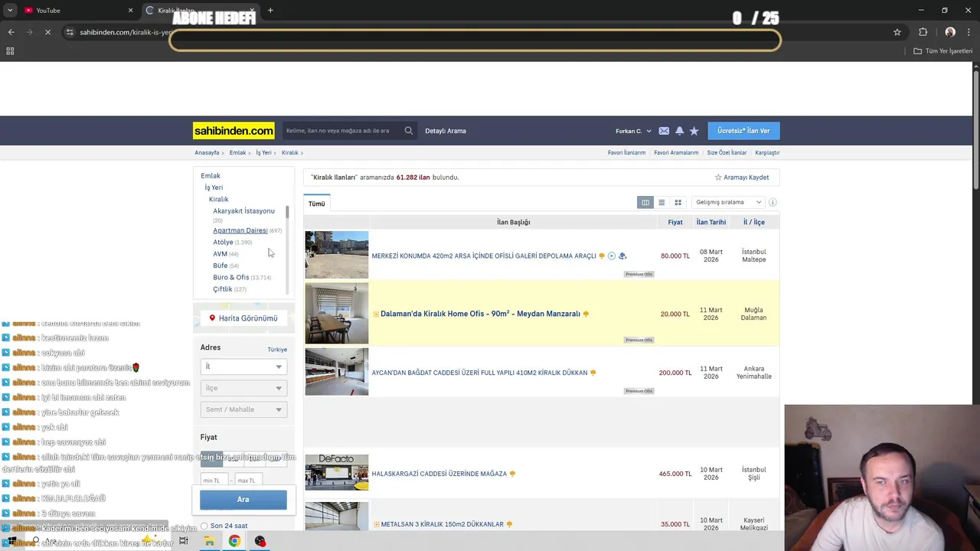Viewport: 980px width, 551px height.
Task: Open OBS icon in taskbar
Action: click(x=260, y=541)
